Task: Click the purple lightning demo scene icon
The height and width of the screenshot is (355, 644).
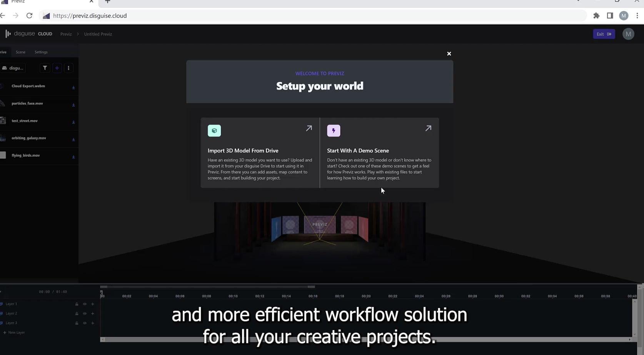Action: [334, 131]
